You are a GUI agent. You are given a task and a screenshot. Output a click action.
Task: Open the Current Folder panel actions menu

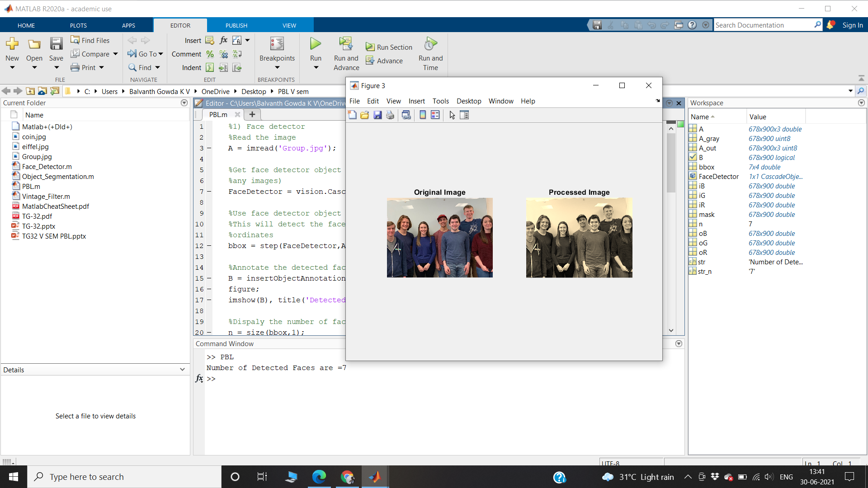tap(184, 103)
